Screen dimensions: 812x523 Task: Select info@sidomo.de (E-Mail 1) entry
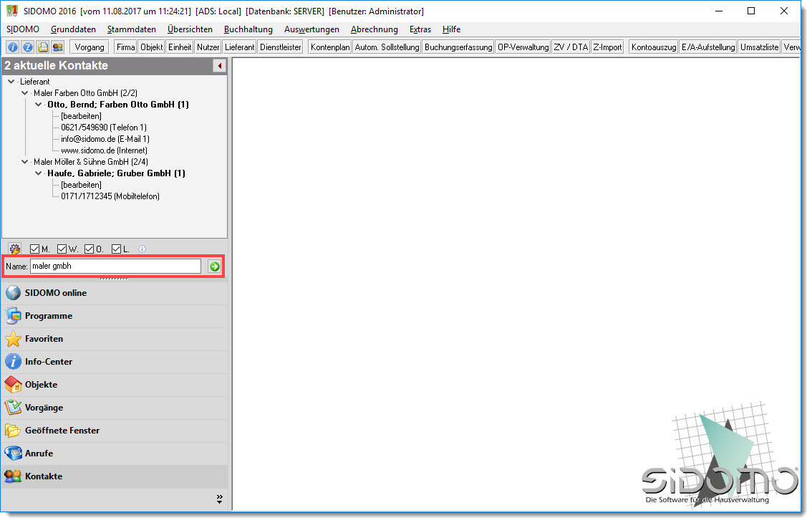pos(105,139)
